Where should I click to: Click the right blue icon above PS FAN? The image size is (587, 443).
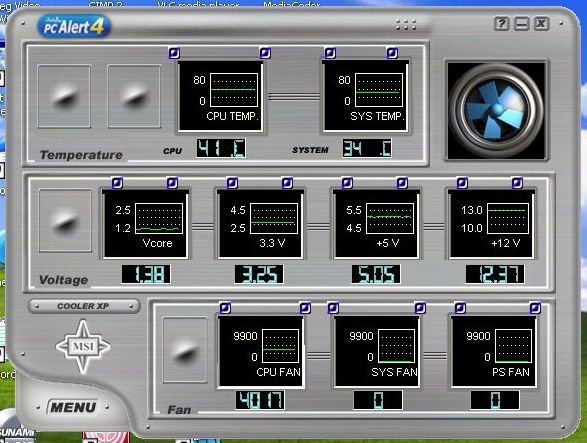[x=535, y=308]
